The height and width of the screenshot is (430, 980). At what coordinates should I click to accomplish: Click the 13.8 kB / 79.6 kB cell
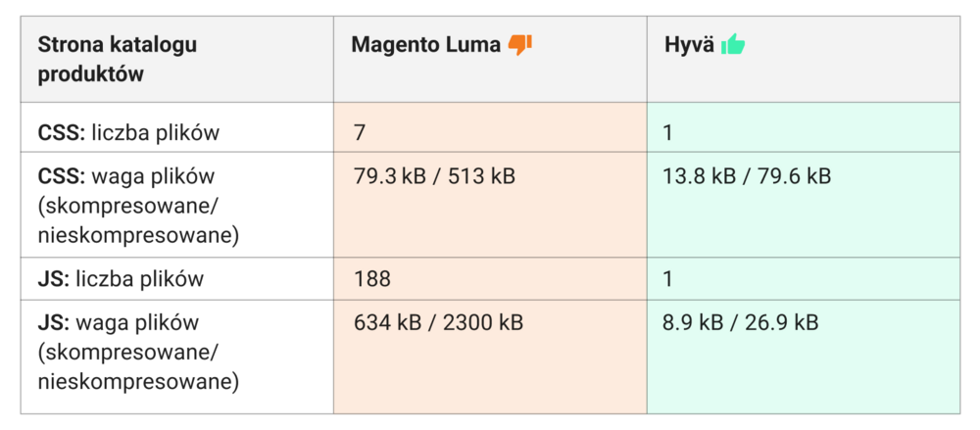pyautogui.click(x=747, y=177)
